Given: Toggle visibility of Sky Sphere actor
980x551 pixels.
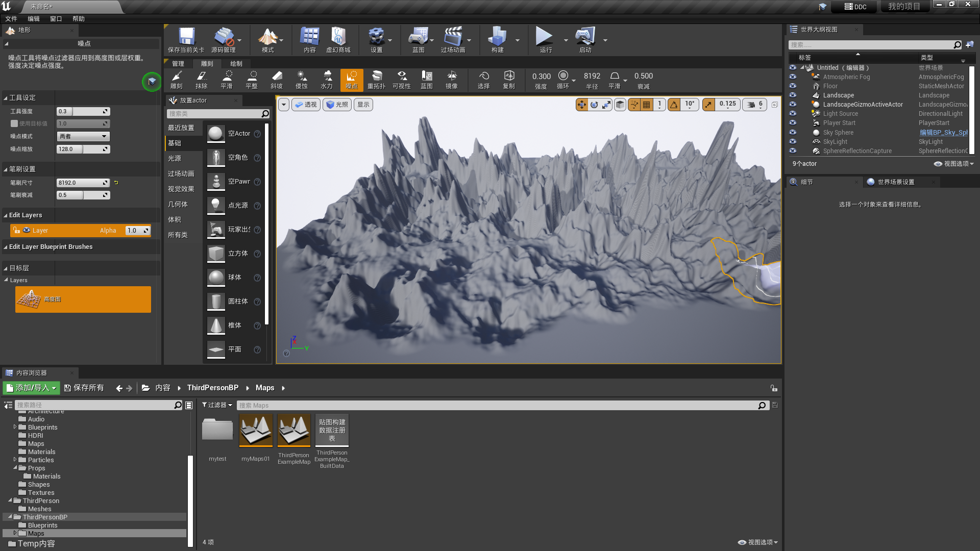Looking at the screenshot, I should tap(793, 133).
